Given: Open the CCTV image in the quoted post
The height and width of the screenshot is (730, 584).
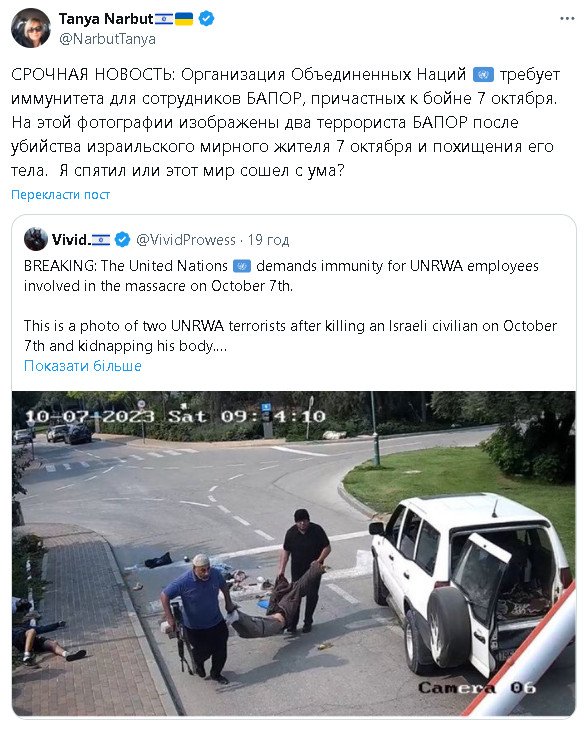Looking at the screenshot, I should pyautogui.click(x=294, y=554).
